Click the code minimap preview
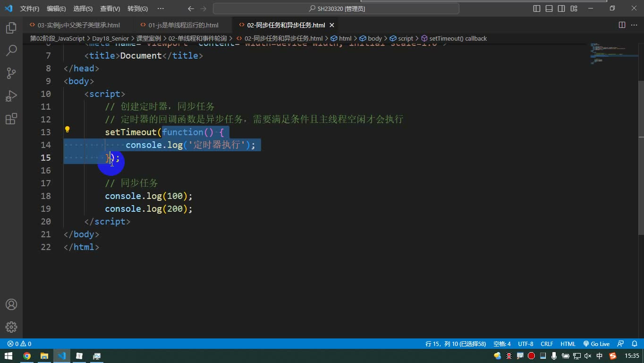The width and height of the screenshot is (644, 363). tap(613, 53)
